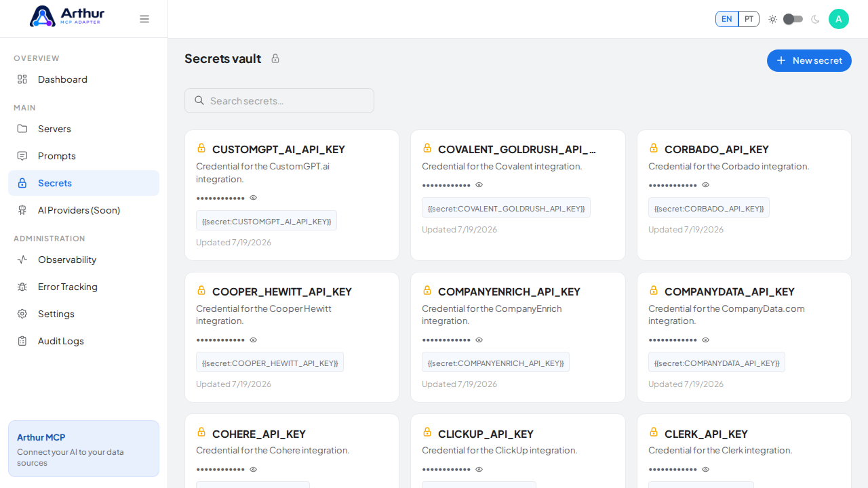
Task: Copy {{secret:CUSTOMGPT_AI_API_KEY}} reference
Action: pos(267,221)
